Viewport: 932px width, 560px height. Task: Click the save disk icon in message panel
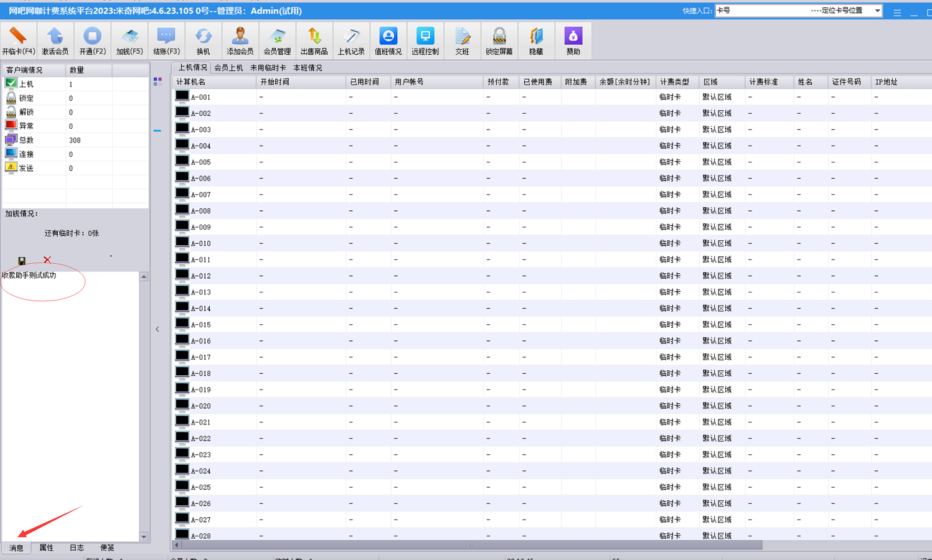(22, 261)
